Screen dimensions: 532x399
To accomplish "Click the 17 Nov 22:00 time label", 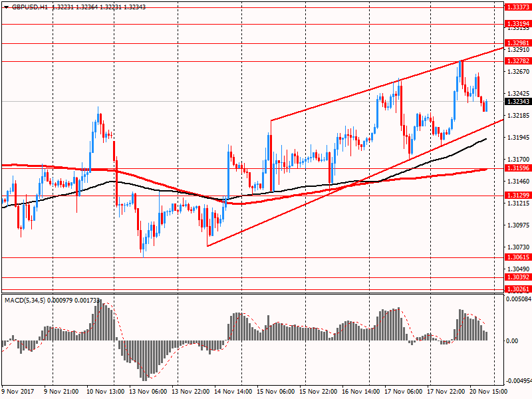I will [x=446, y=391].
